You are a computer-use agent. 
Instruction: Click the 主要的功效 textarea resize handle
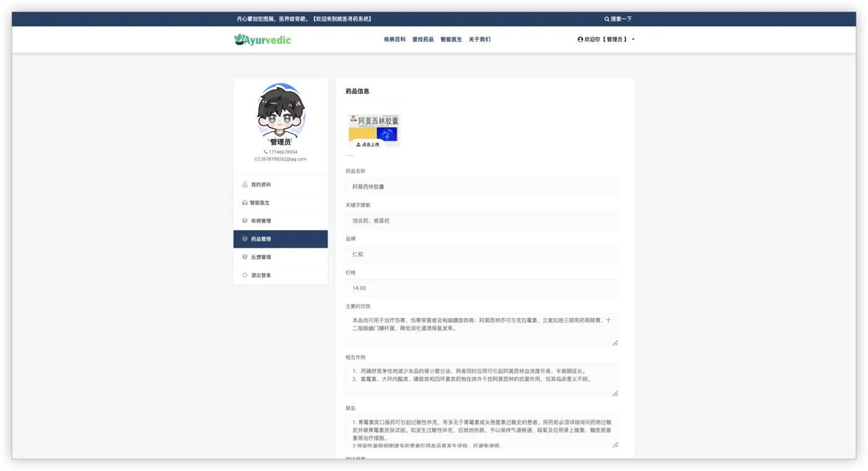[615, 343]
